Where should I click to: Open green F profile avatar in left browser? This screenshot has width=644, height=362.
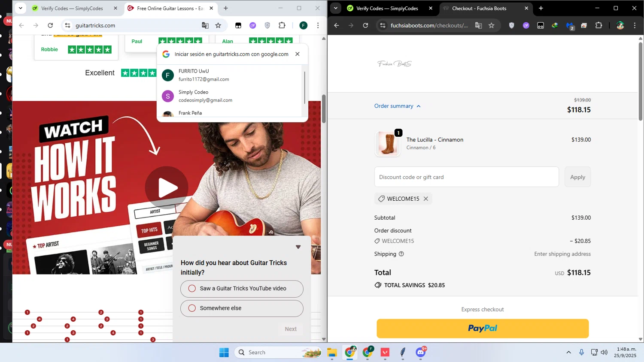304,25
